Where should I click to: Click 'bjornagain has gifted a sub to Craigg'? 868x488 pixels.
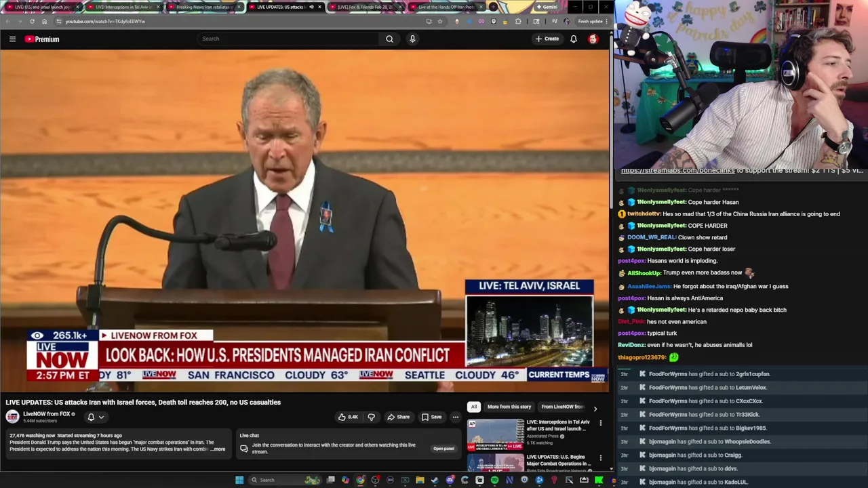coord(695,455)
